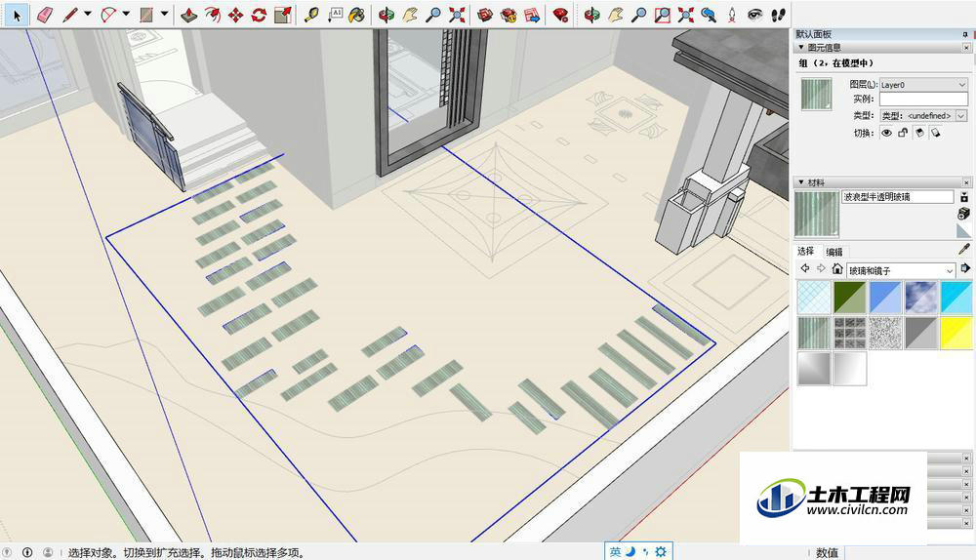Open the materials details arrow menu
Screen dimensions: 976x560
[965, 268]
